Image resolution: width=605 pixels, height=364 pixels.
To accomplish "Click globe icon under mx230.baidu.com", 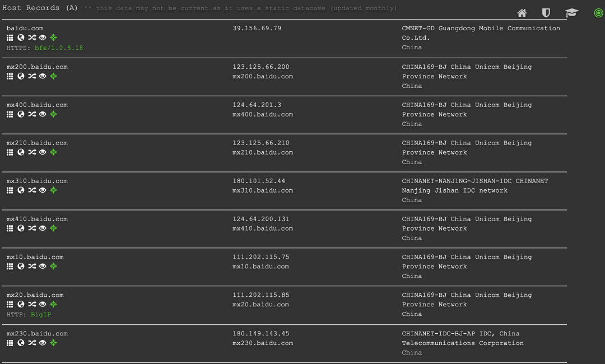I will [x=21, y=343].
